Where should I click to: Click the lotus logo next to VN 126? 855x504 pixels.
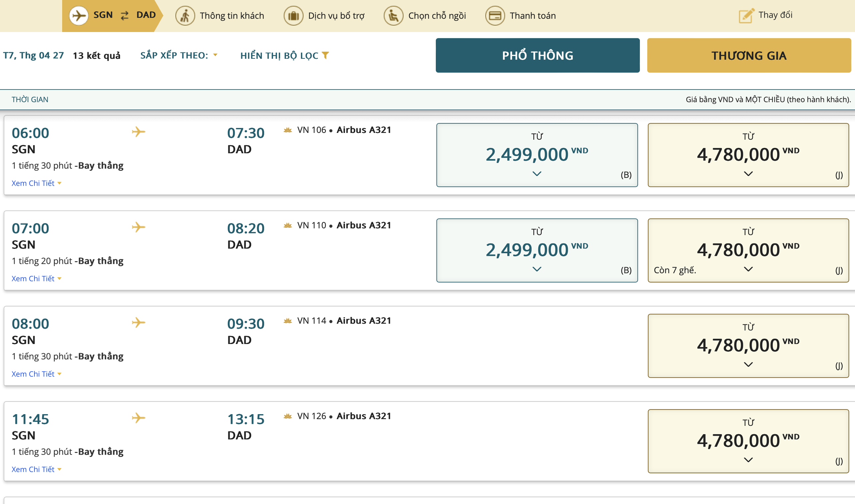point(288,416)
